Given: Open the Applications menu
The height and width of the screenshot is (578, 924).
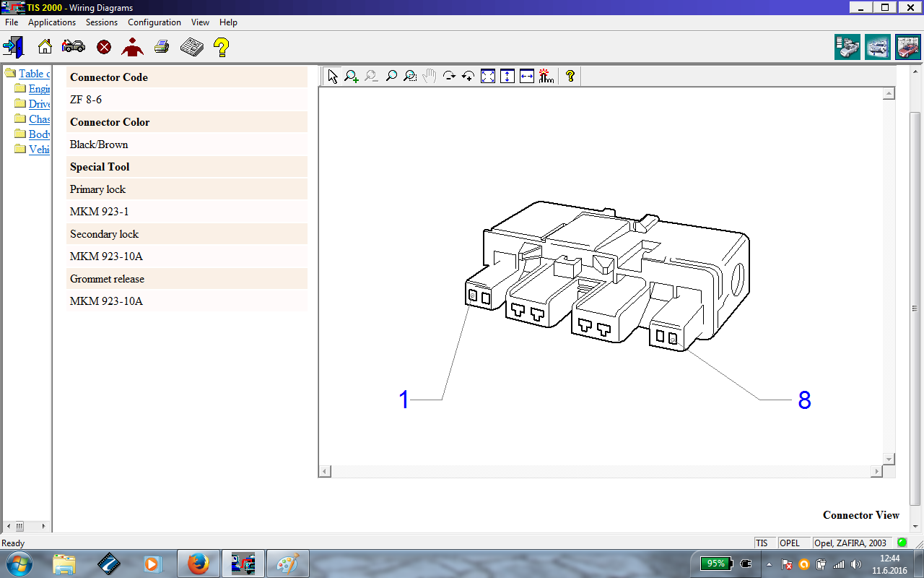Looking at the screenshot, I should pos(52,22).
